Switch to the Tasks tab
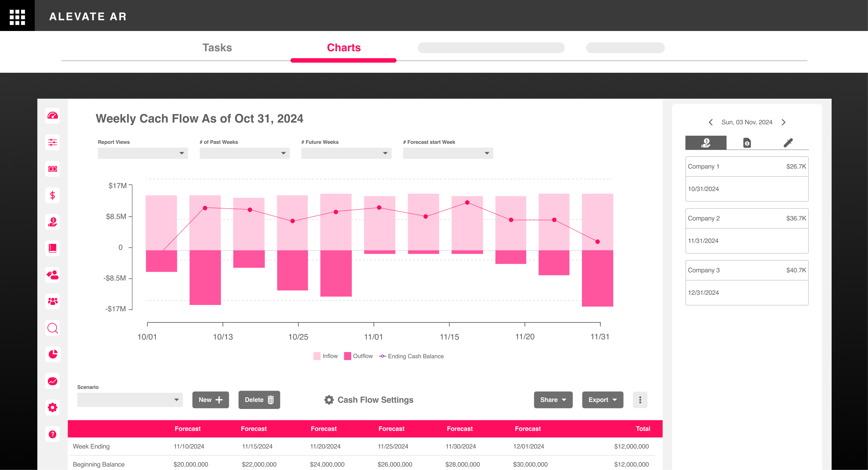 click(217, 47)
